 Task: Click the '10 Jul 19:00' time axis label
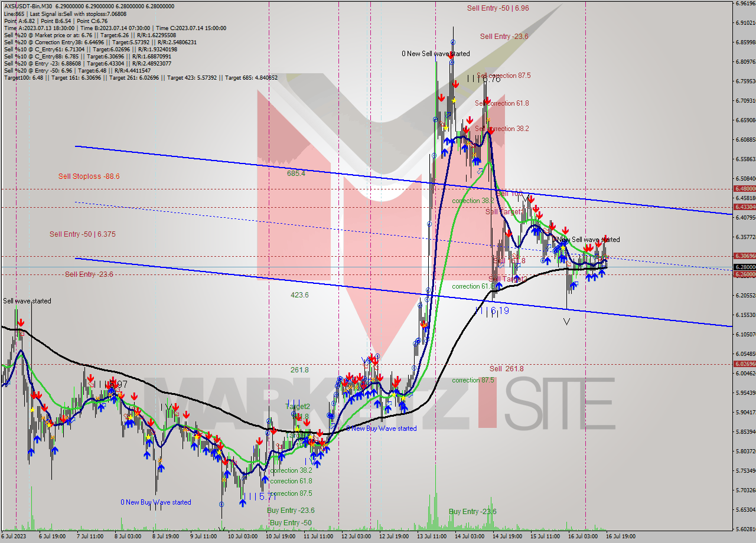[x=280, y=537]
